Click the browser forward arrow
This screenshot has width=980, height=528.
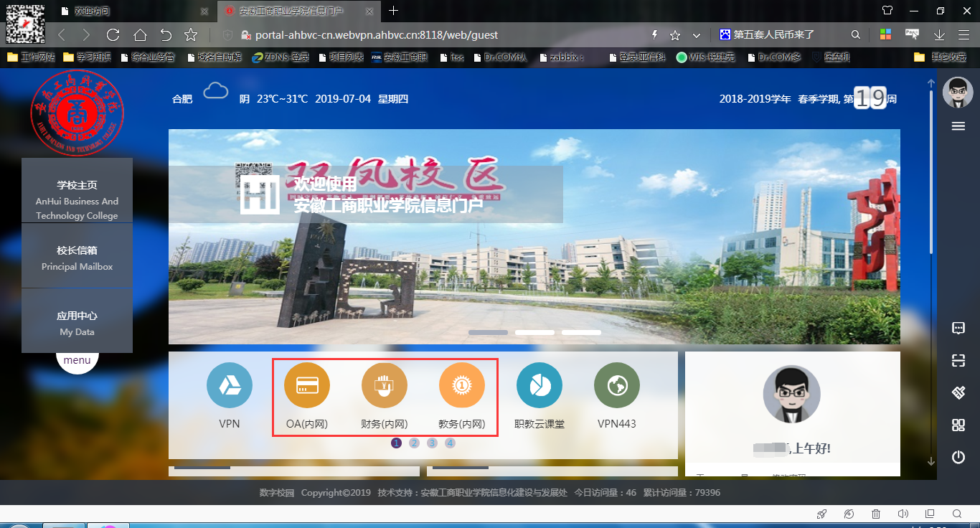click(x=86, y=34)
